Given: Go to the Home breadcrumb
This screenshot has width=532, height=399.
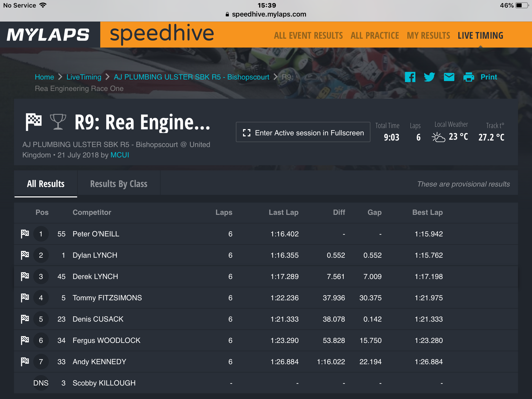Looking at the screenshot, I should (44, 77).
